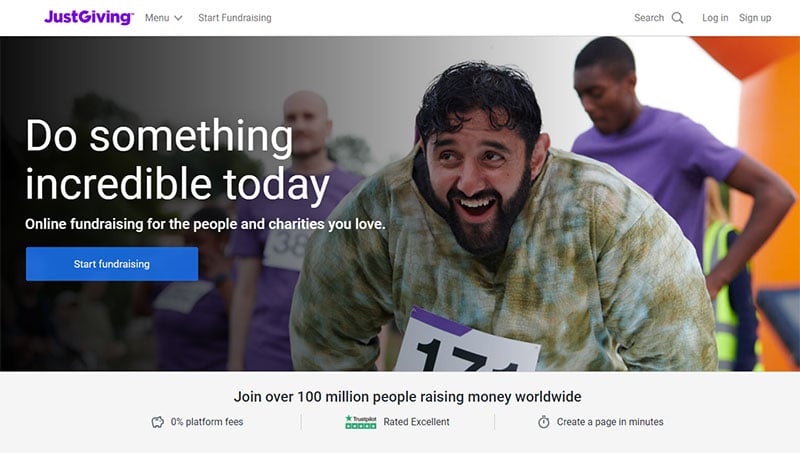This screenshot has height=453, width=800.
Task: Click the green Trustpilot star rating
Action: click(361, 426)
